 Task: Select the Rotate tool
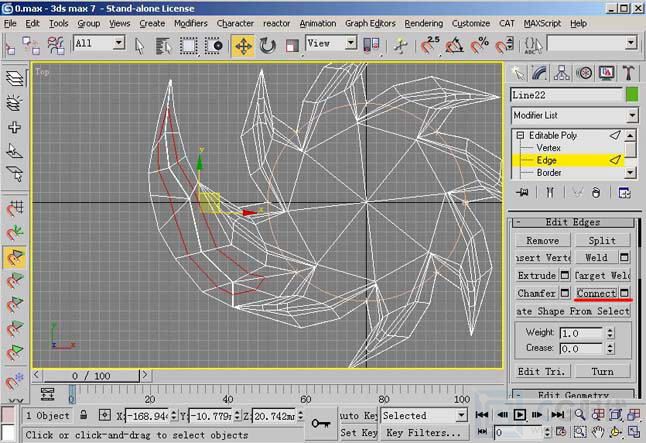pyautogui.click(x=267, y=46)
